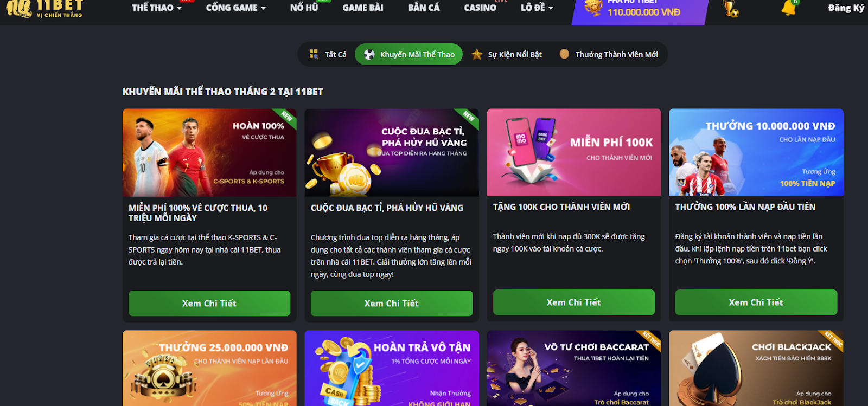
Task: Expand the CỔNG GAME dropdown menu
Action: pos(236,8)
